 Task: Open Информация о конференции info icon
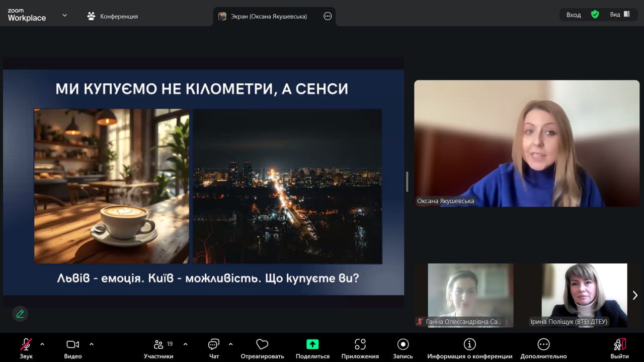click(469, 345)
